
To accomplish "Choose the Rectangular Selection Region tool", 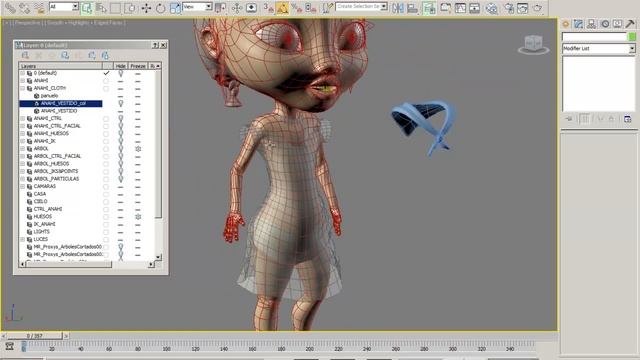I will click(x=116, y=7).
